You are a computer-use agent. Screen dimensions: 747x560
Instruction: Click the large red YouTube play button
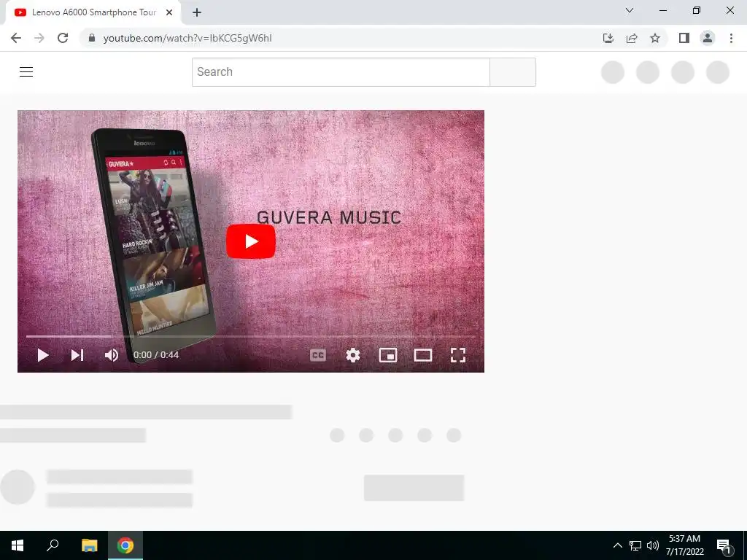[x=251, y=241]
